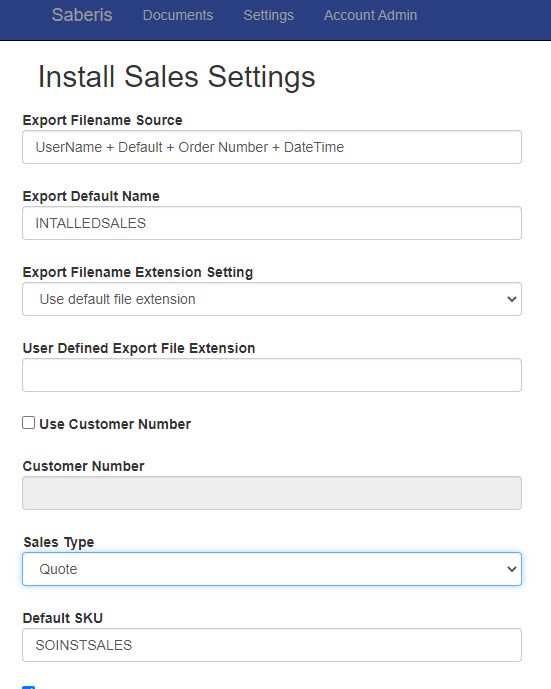
Task: Open the Documents menu
Action: coord(178,15)
